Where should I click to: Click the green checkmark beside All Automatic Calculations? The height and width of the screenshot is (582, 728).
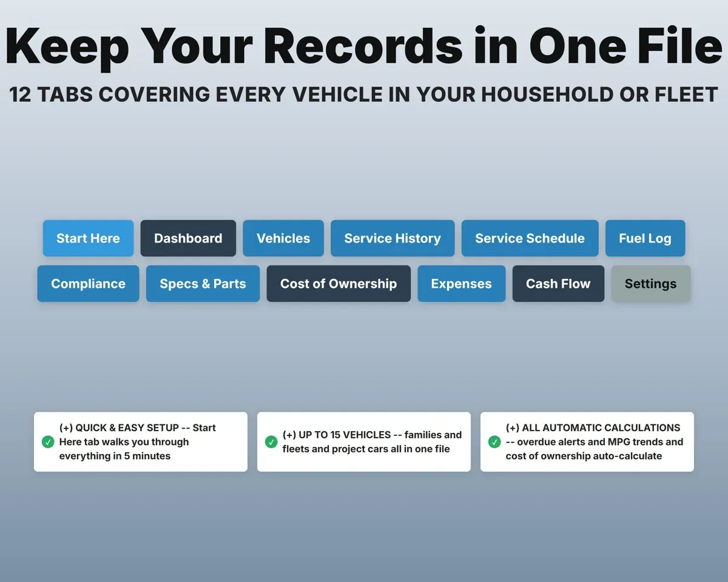494,442
